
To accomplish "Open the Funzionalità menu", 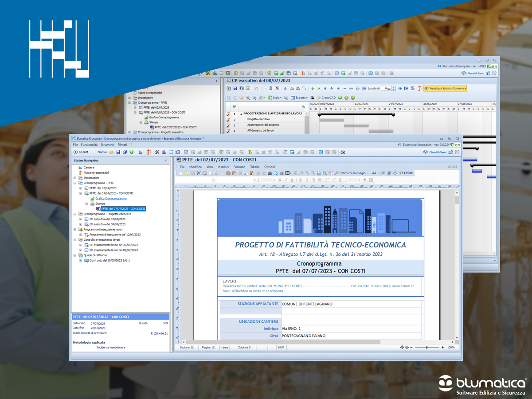I will 90,145.
